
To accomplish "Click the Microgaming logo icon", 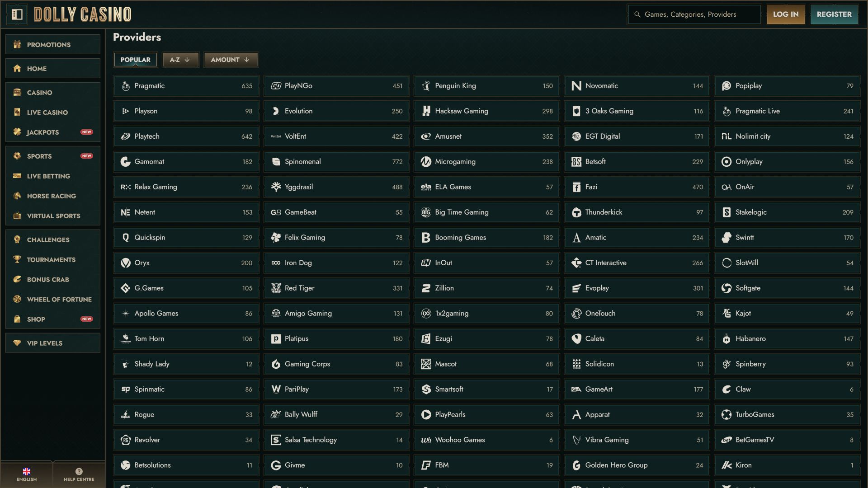I will coord(426,162).
